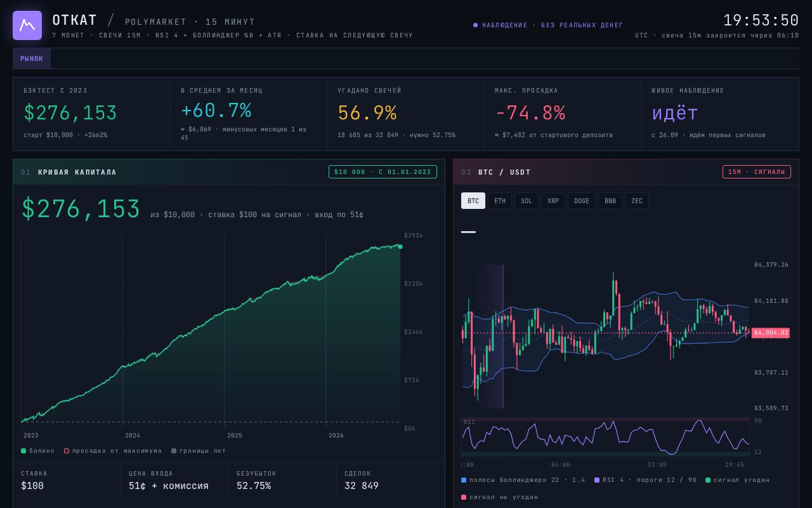812x508 pixels.
Task: Click the 19:45 time label under the RSI chart
Action: point(735,465)
